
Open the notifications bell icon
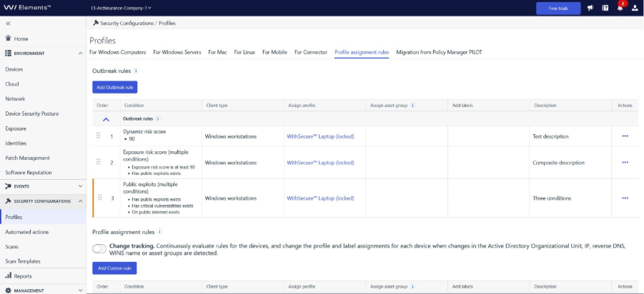620,8
